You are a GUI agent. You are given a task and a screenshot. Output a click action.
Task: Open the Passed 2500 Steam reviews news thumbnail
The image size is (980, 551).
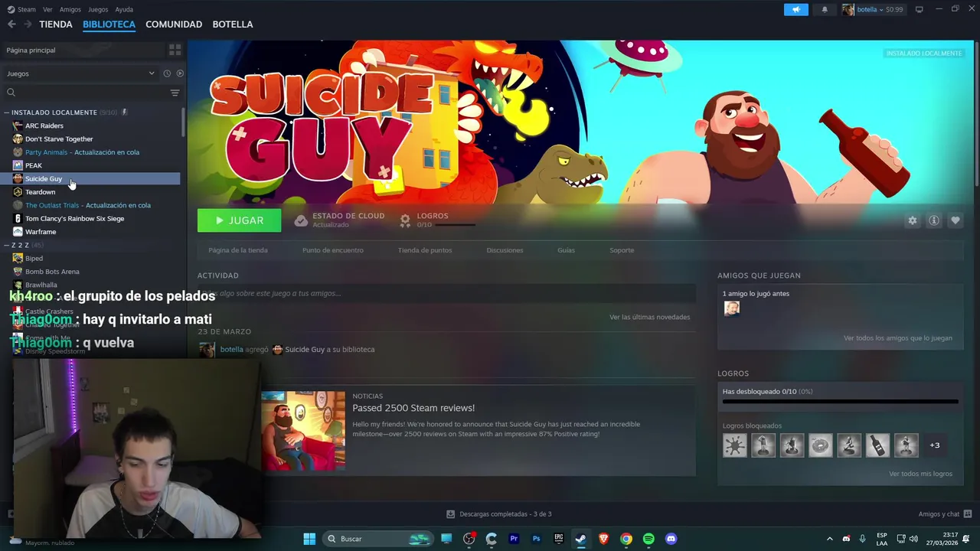pos(303,429)
